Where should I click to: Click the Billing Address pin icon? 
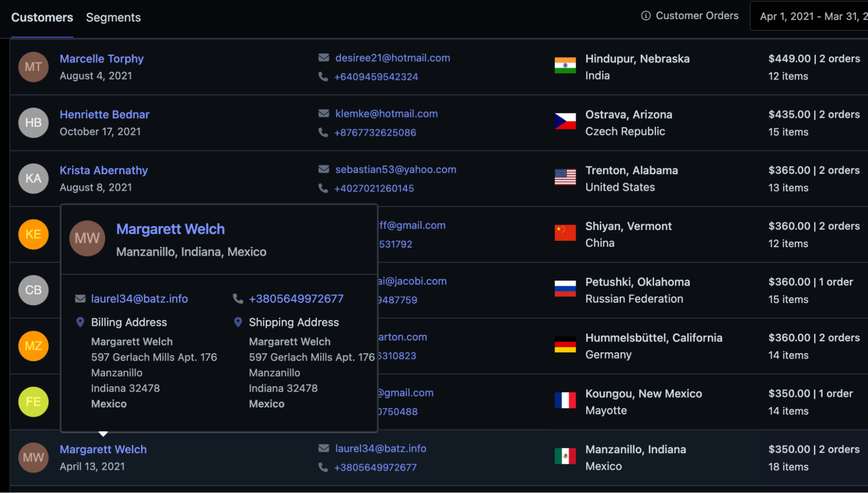pyautogui.click(x=80, y=322)
